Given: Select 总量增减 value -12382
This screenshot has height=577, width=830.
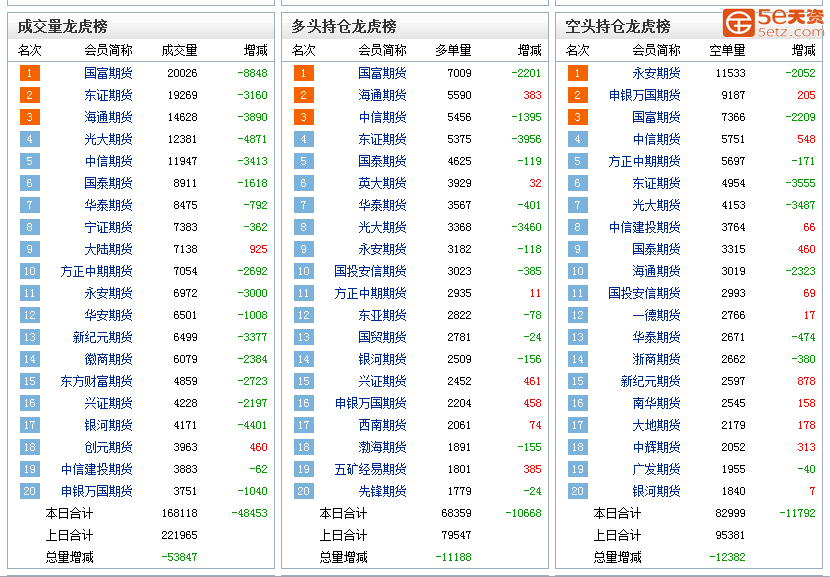Looking at the screenshot, I should coord(727,557).
